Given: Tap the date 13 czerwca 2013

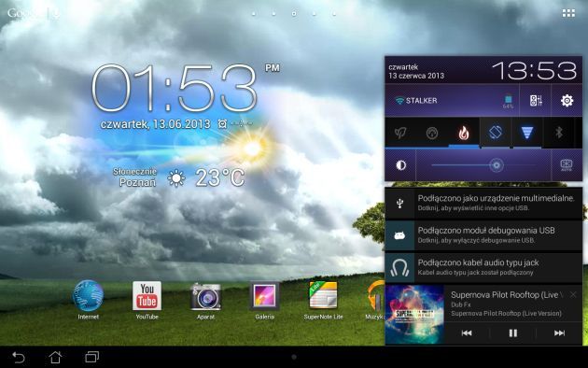Looking at the screenshot, I should [416, 76].
